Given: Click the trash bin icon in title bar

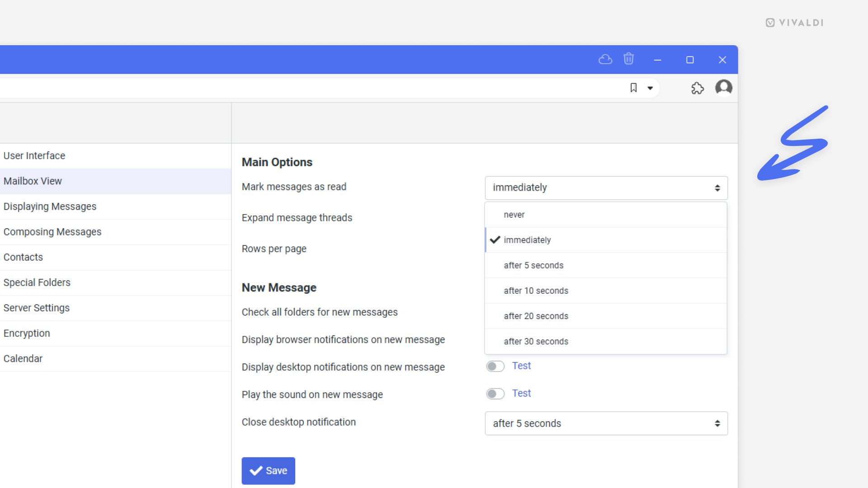Looking at the screenshot, I should click(x=629, y=59).
